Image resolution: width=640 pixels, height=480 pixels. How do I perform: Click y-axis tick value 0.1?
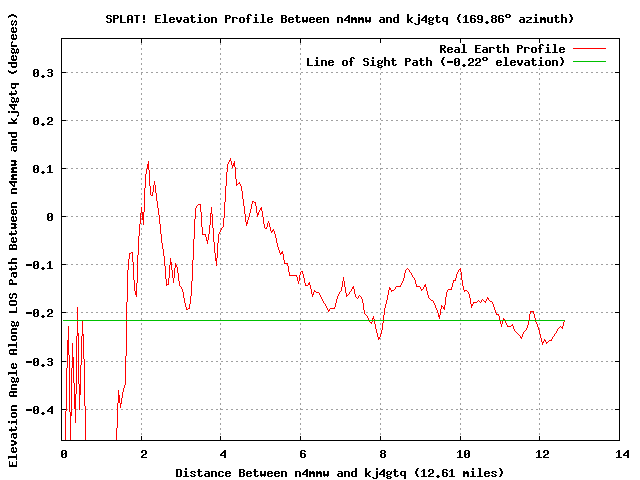tap(43, 169)
